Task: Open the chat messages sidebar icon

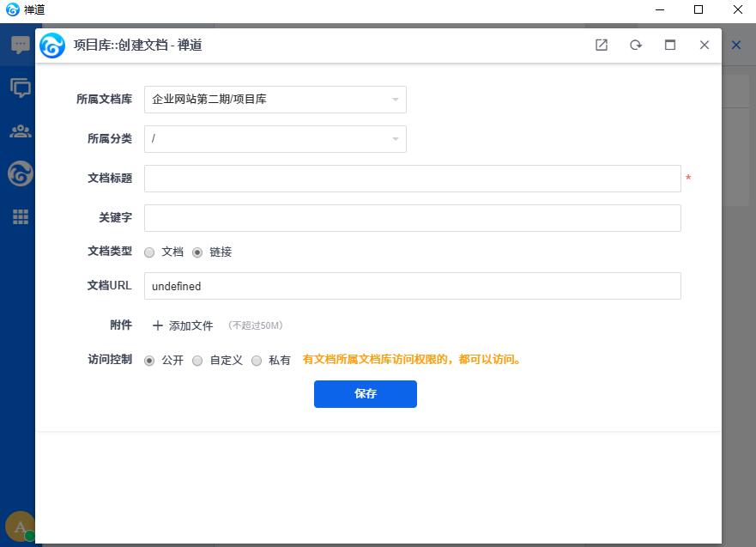Action: (x=20, y=46)
